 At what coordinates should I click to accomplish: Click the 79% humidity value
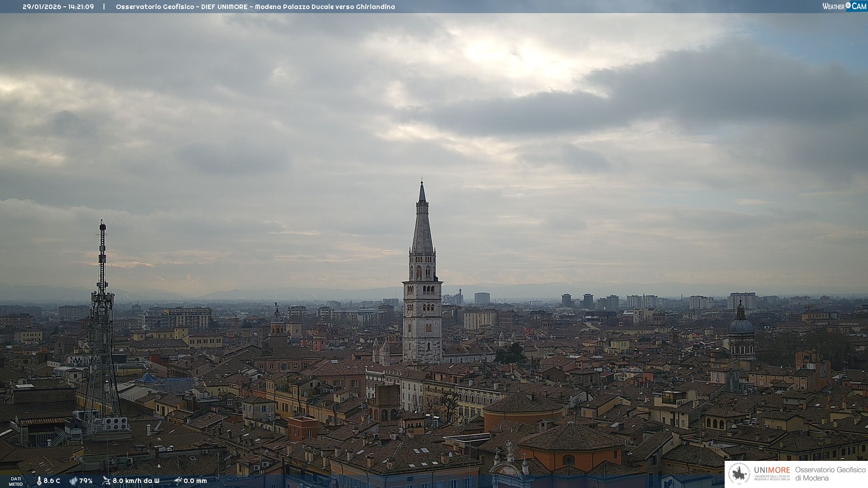86,481
